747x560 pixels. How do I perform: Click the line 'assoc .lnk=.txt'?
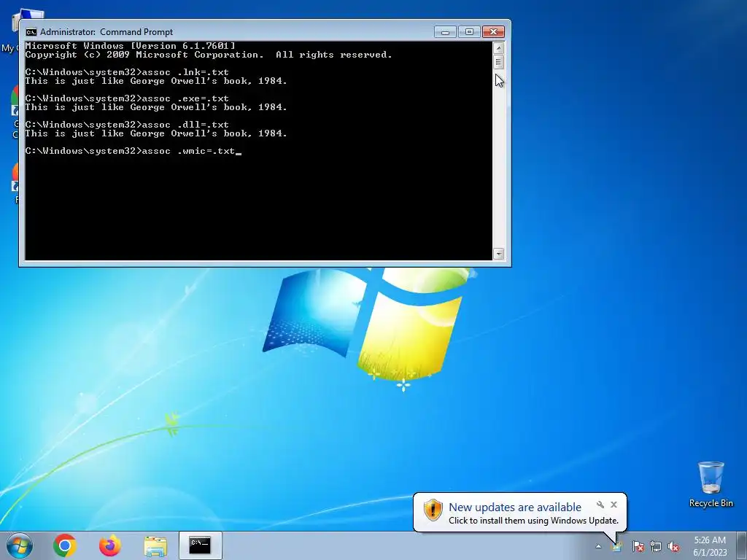[185, 72]
